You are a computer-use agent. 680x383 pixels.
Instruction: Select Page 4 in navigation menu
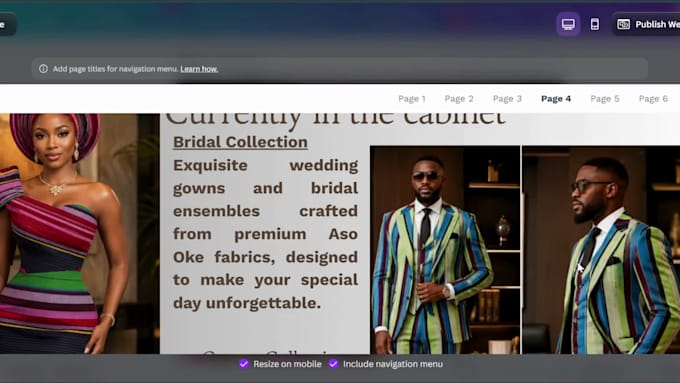click(x=556, y=99)
